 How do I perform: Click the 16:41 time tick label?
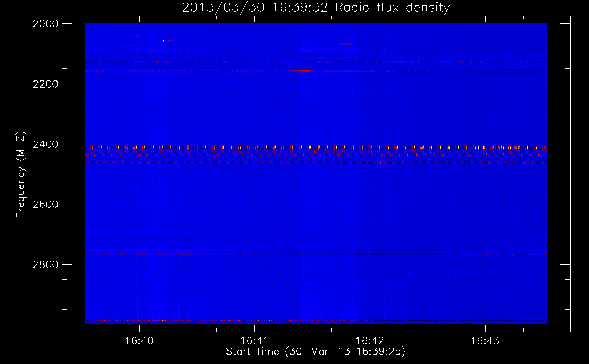(x=254, y=341)
